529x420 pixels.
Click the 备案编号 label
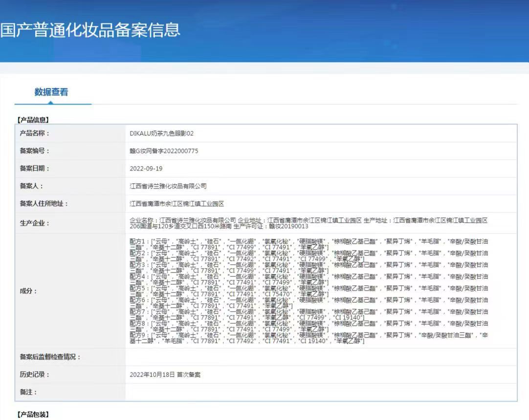point(34,151)
